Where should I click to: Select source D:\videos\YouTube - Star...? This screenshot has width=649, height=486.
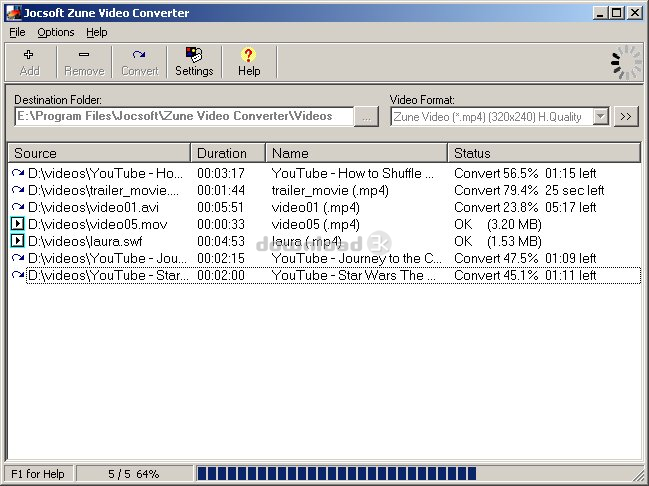(x=108, y=275)
